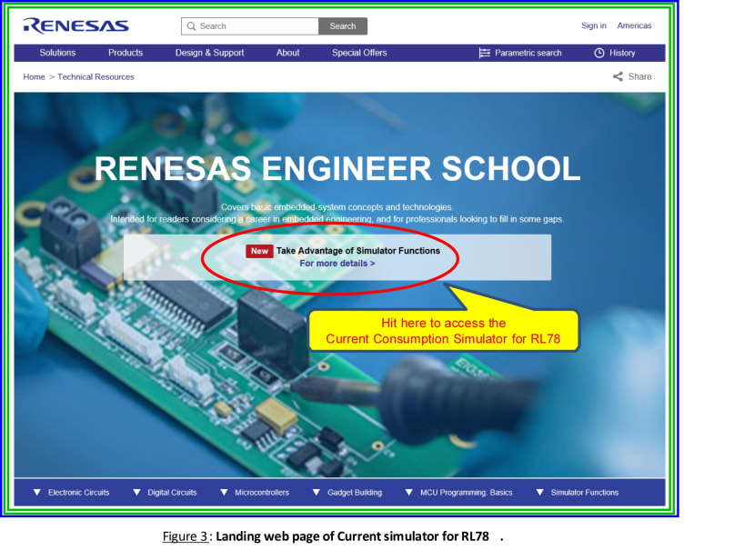Open Technical Resources breadcrumb
This screenshot has height=560, width=754.
96,77
